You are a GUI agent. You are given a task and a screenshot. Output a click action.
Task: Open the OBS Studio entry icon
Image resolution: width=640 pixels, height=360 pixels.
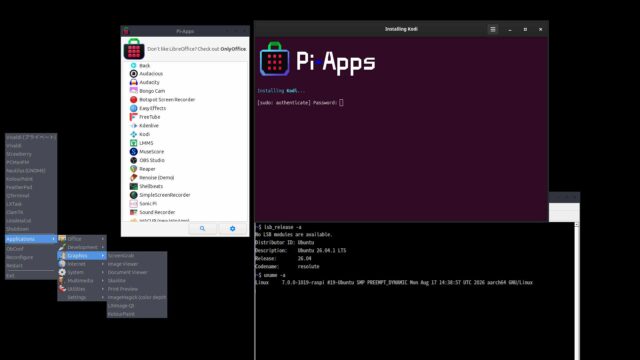[x=133, y=160]
